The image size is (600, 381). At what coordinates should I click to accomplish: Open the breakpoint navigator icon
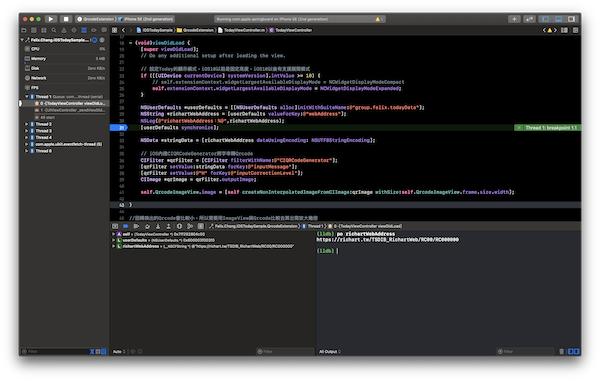[94, 30]
